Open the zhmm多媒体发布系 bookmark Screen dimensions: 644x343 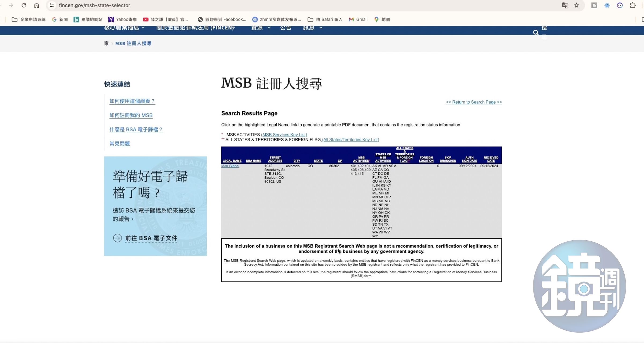pos(277,20)
